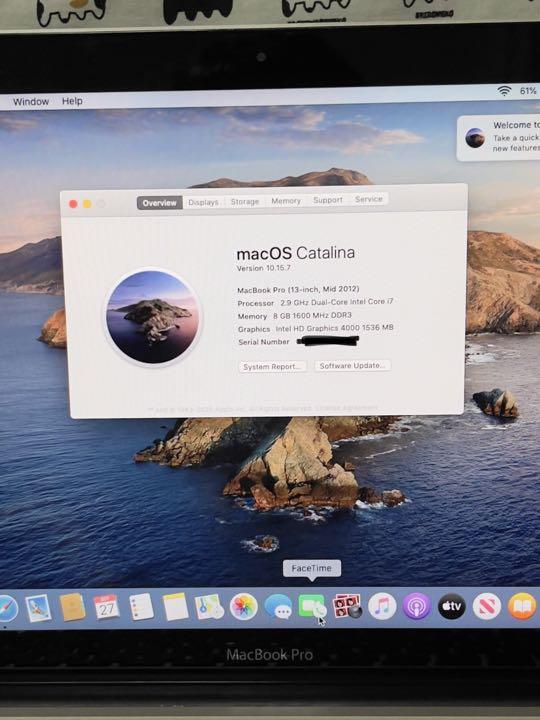
Task: Open the Help menu
Action: tap(72, 101)
